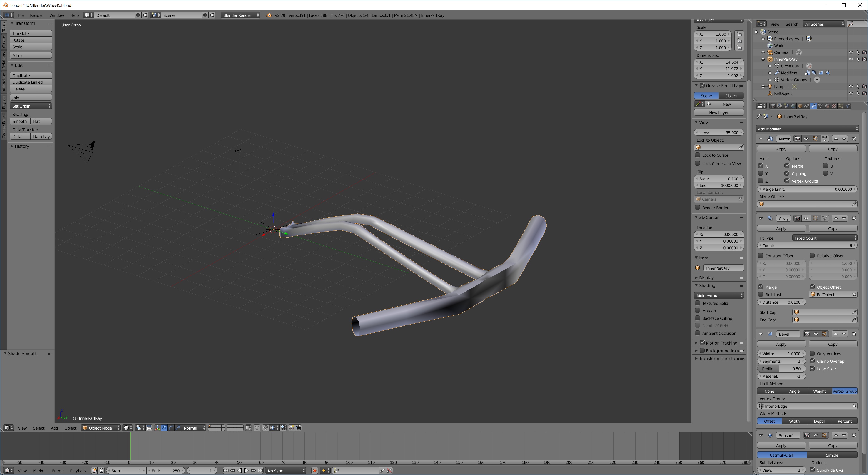Adjust the Bevel Profile slider
The width and height of the screenshot is (868, 475).
point(781,368)
